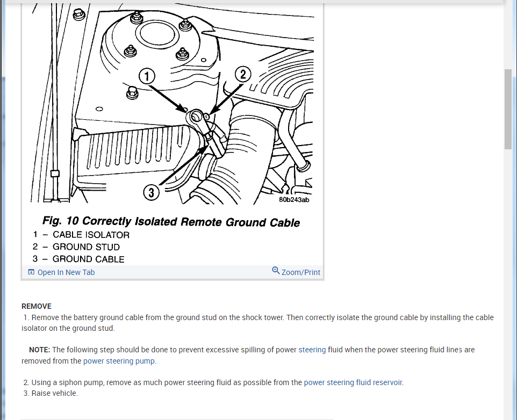Click callout number 3 in the diagram
The image size is (517, 420).
(152, 192)
